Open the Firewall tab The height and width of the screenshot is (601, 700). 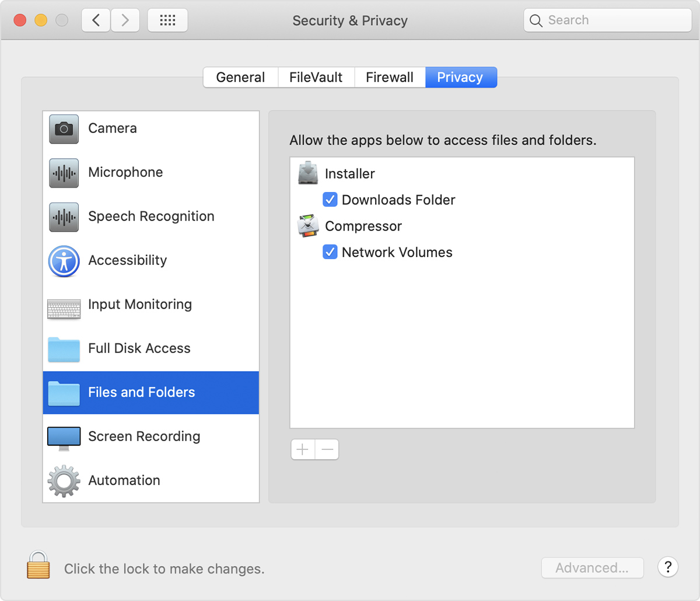click(389, 77)
